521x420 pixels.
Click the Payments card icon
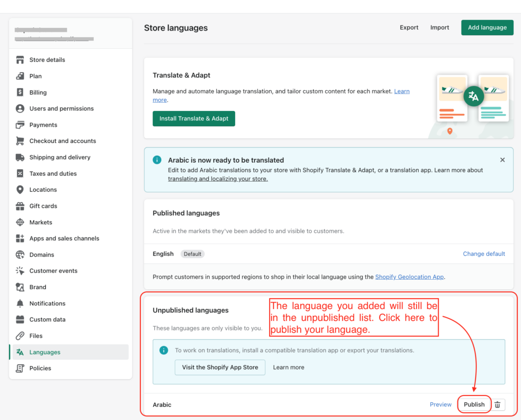tap(20, 125)
